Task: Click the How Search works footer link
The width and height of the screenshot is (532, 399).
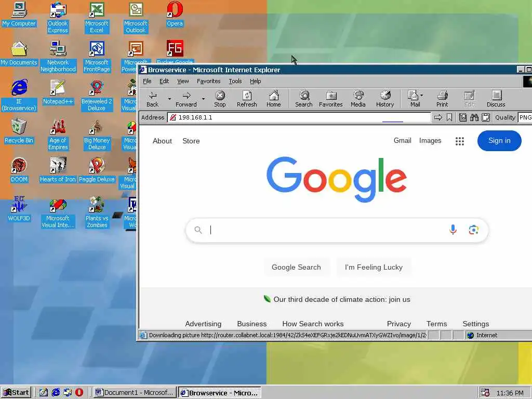Action: 313,324
